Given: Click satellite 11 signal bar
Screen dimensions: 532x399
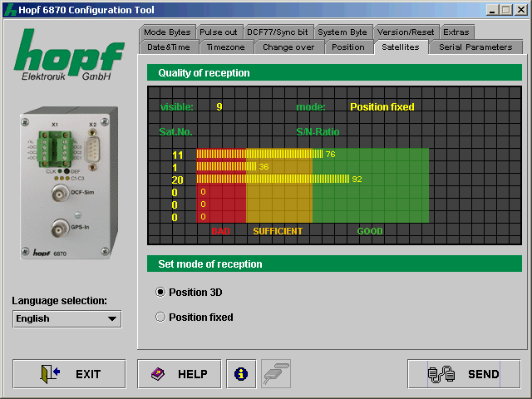Looking at the screenshot, I should pyautogui.click(x=259, y=155).
